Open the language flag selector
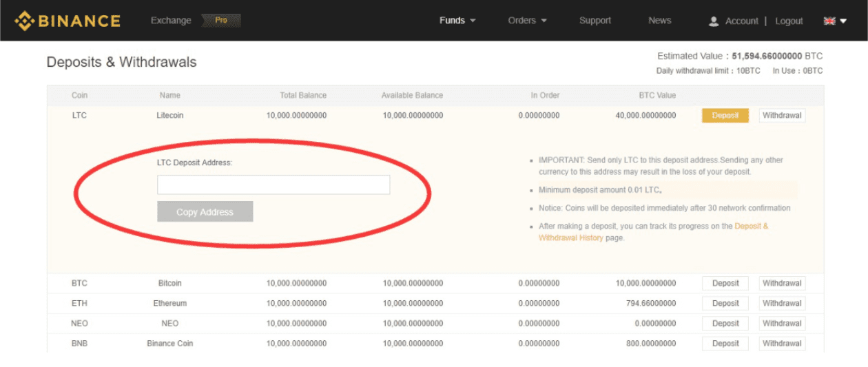 (834, 21)
